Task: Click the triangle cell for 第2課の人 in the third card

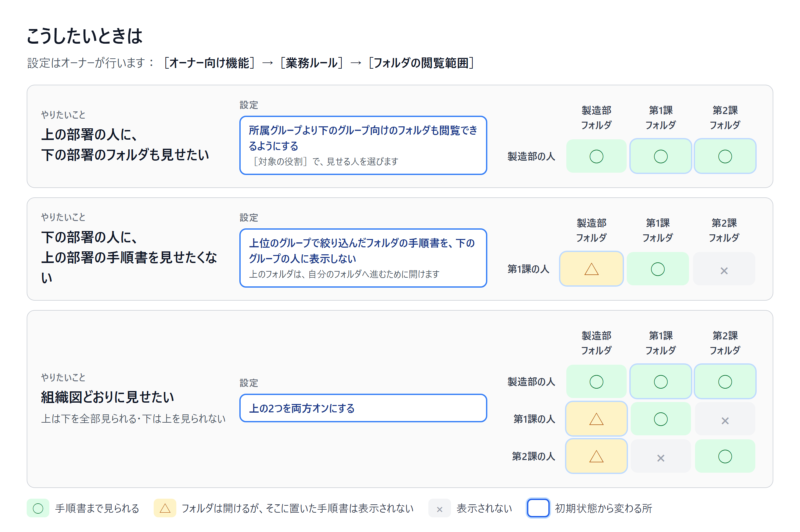Action: click(x=596, y=456)
